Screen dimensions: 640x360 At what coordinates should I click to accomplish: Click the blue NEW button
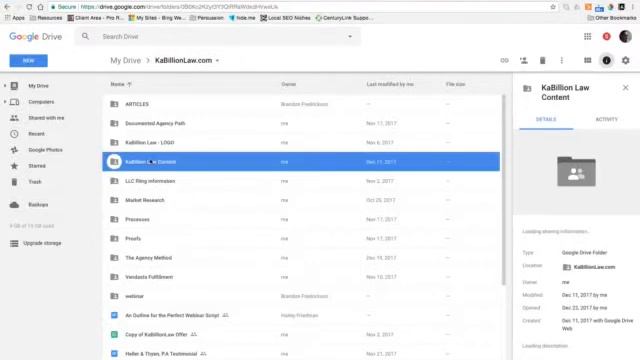[x=29, y=60]
